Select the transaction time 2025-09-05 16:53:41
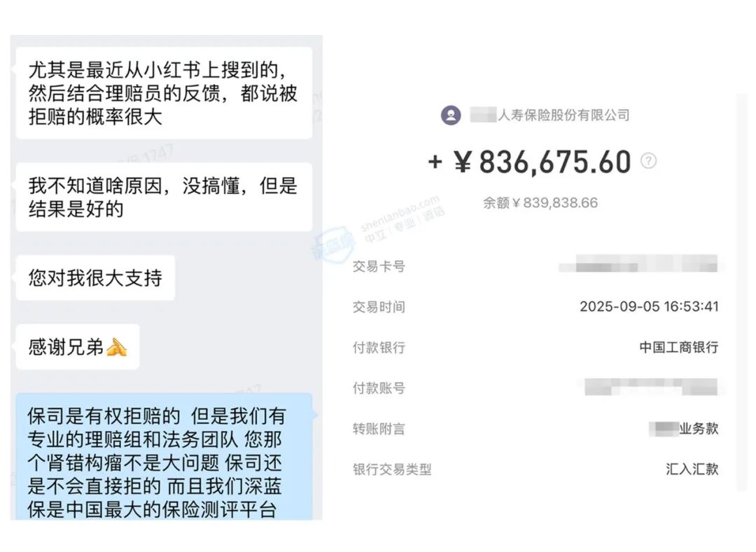This screenshot has height=552, width=756. [x=649, y=306]
